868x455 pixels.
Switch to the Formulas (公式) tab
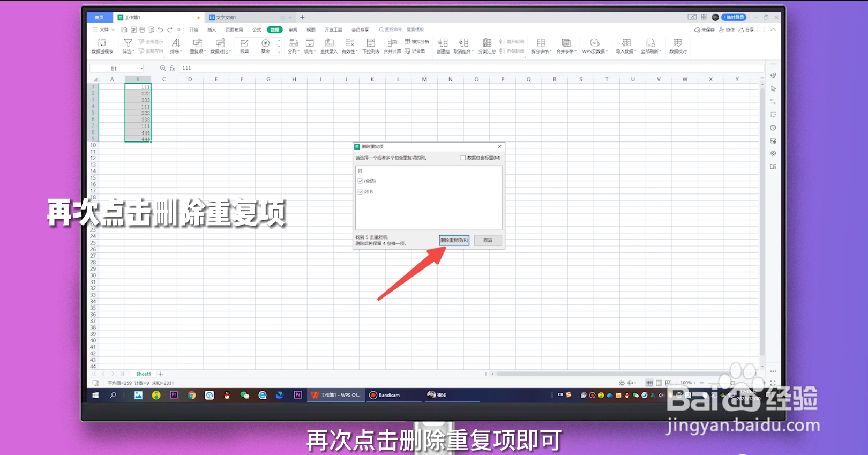257,30
